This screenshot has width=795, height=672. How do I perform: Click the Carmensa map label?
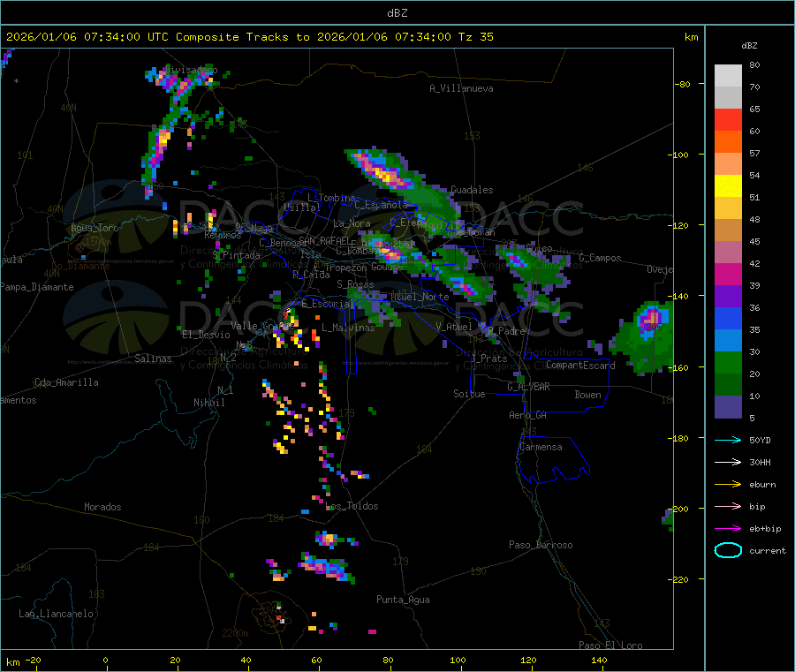(x=541, y=447)
